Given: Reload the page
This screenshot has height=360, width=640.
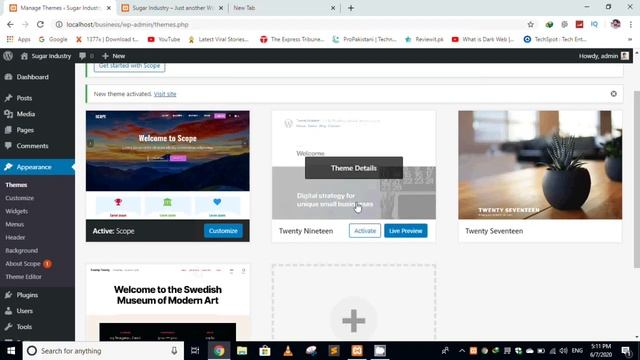Looking at the screenshot, I should pos(40,24).
